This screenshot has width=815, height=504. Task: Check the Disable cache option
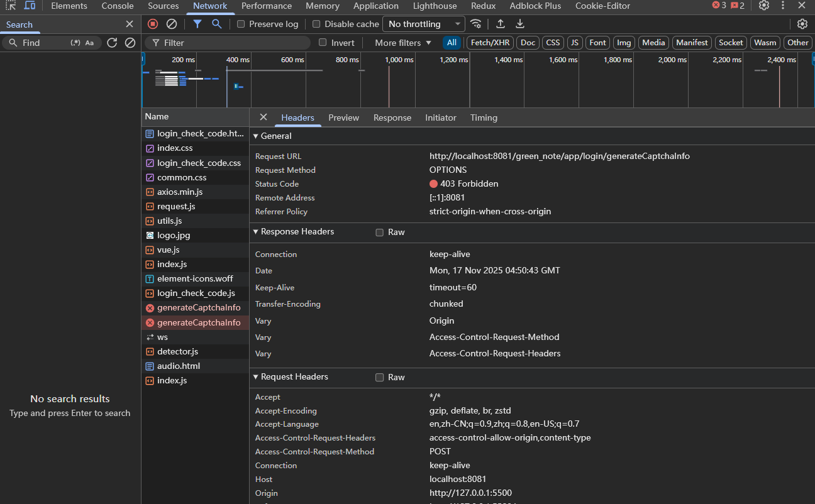pos(316,24)
